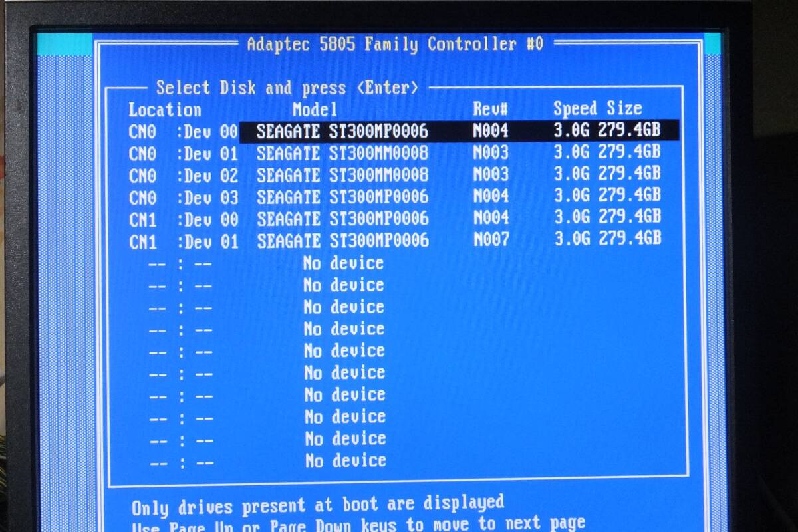This screenshot has height=532, width=798.
Task: Click the 'Only drives present at boot' note
Action: pyautogui.click(x=318, y=505)
